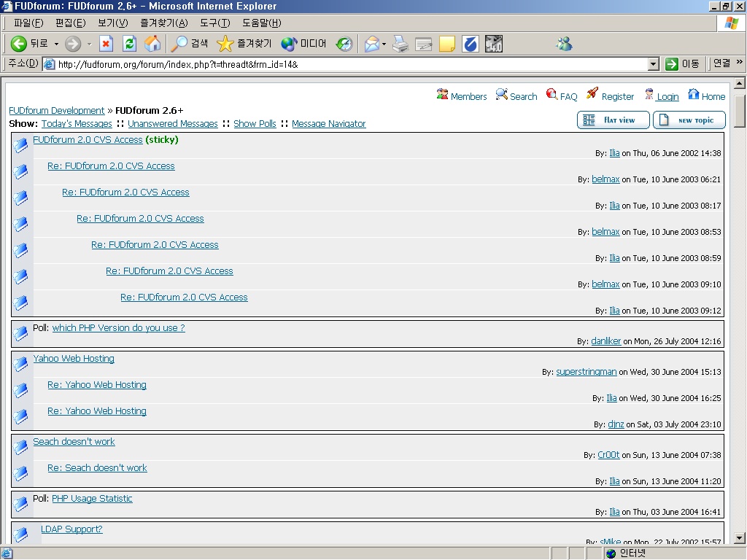The image size is (747, 560).
Task: Show Unanswered Messages
Action: click(x=173, y=124)
